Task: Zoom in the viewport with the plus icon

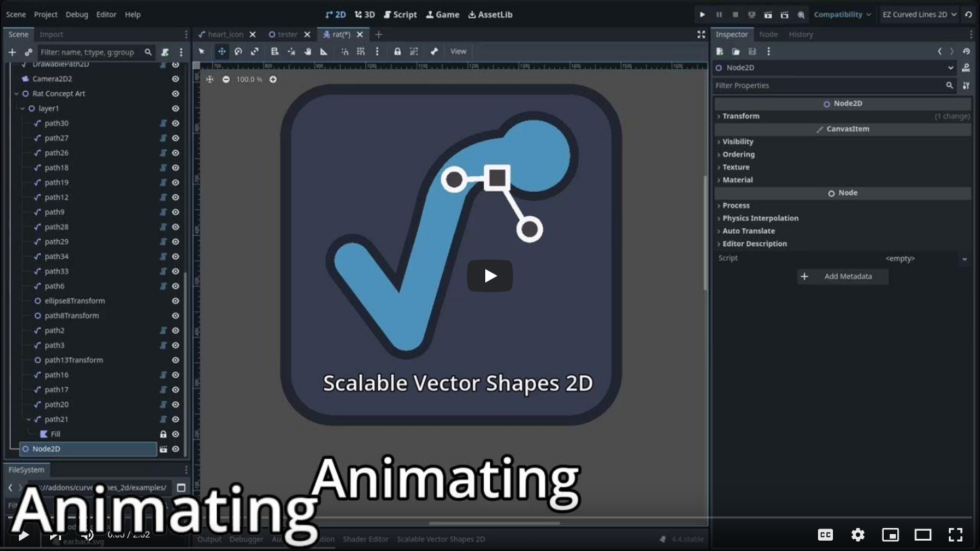Action: pyautogui.click(x=273, y=79)
